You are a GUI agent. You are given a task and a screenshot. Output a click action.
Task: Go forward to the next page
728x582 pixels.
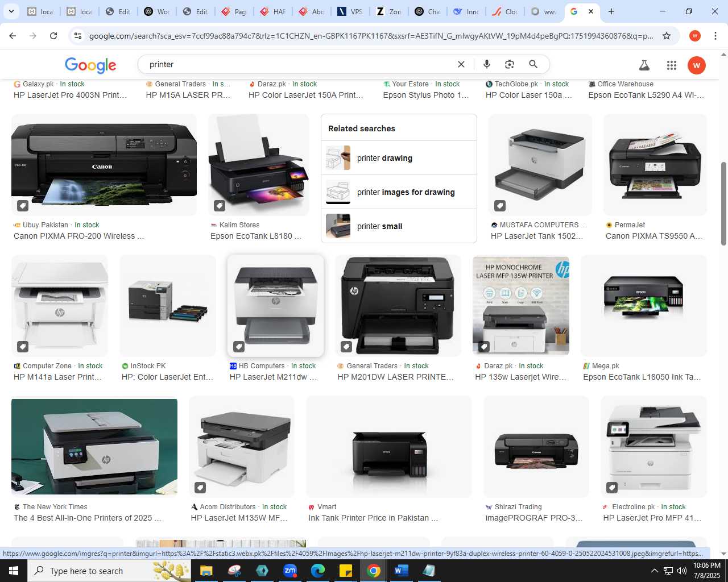point(33,36)
